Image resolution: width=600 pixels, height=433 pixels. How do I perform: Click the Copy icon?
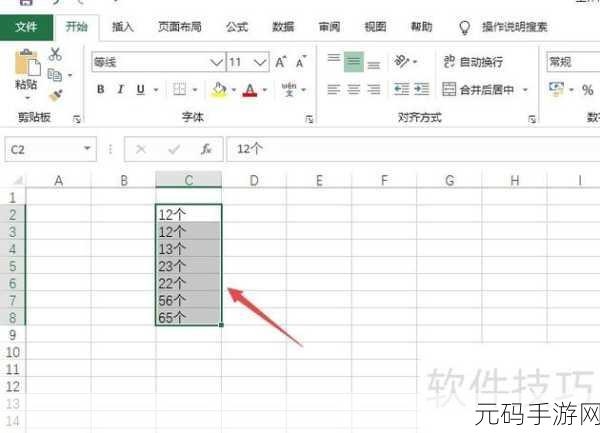tap(54, 75)
